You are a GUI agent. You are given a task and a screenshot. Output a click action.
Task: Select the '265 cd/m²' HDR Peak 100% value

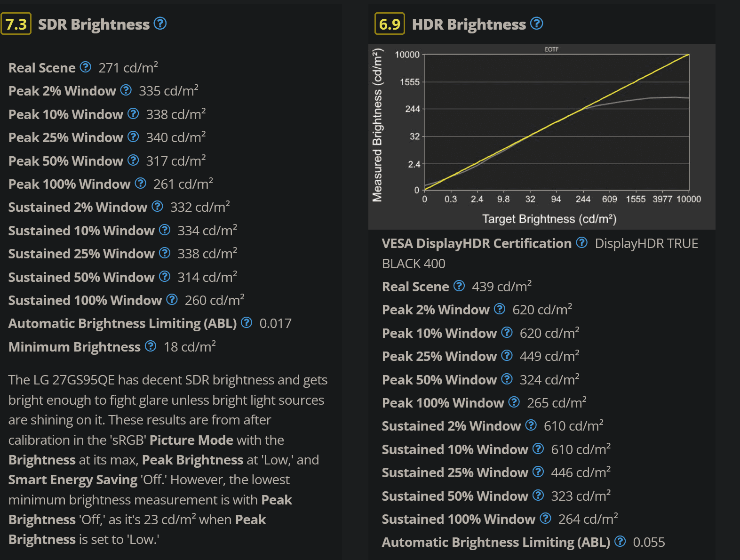point(557,403)
